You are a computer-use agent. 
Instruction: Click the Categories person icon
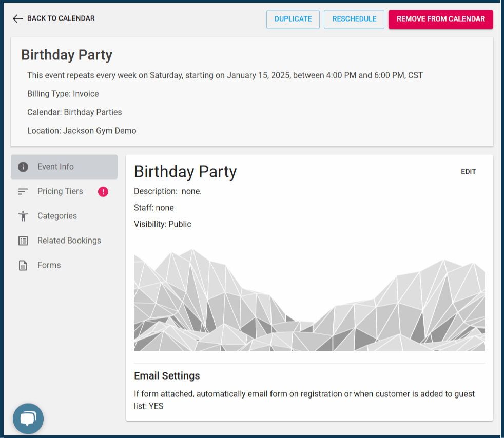(23, 216)
